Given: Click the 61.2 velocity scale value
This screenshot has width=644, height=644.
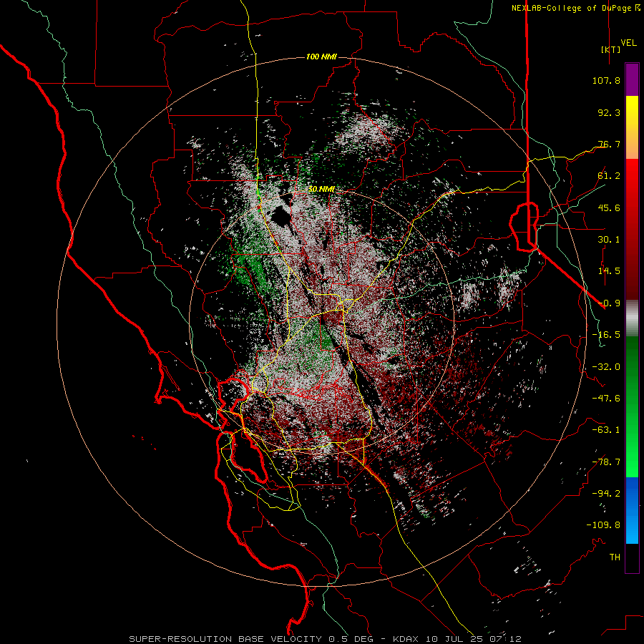Looking at the screenshot, I should click(x=609, y=176).
